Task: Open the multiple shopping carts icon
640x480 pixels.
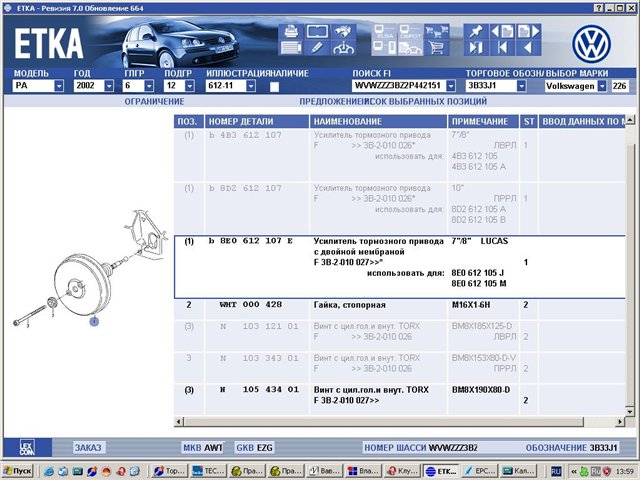Action: pos(436,31)
